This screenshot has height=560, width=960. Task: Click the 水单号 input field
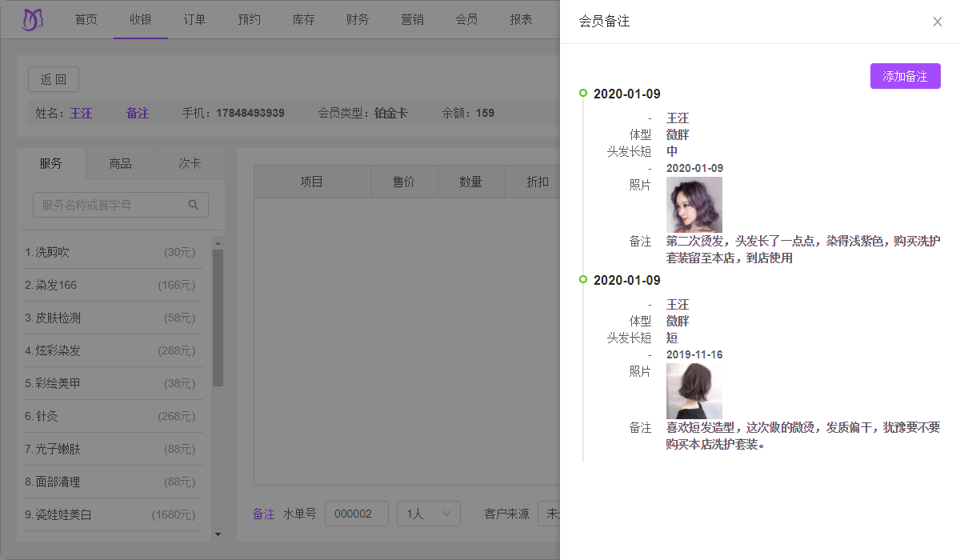click(356, 514)
